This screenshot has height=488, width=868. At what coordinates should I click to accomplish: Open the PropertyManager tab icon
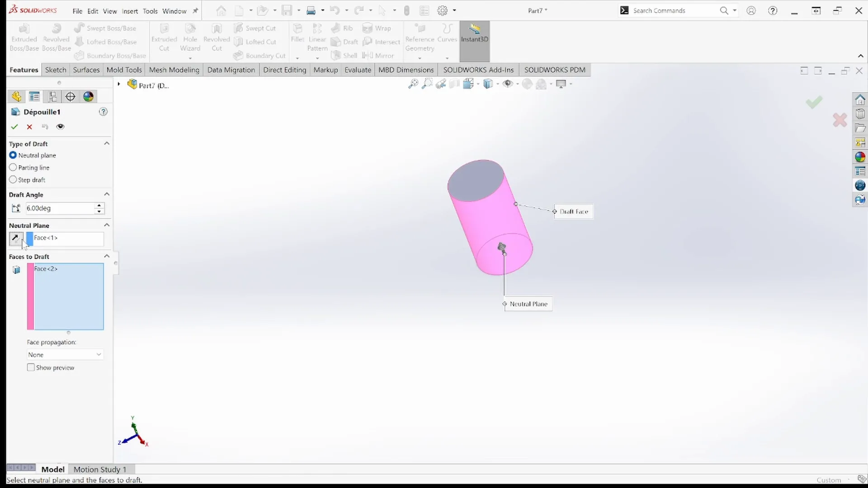pos(34,96)
